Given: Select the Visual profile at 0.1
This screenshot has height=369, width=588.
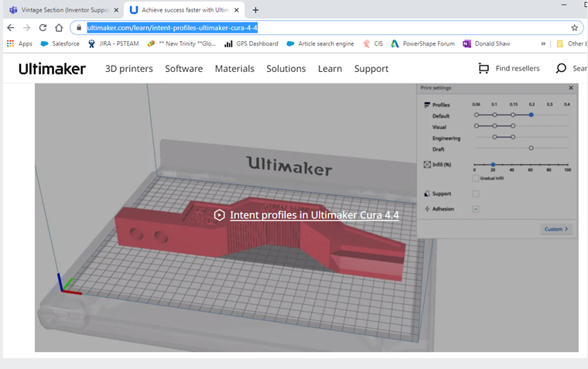Looking at the screenshot, I should click(x=494, y=126).
